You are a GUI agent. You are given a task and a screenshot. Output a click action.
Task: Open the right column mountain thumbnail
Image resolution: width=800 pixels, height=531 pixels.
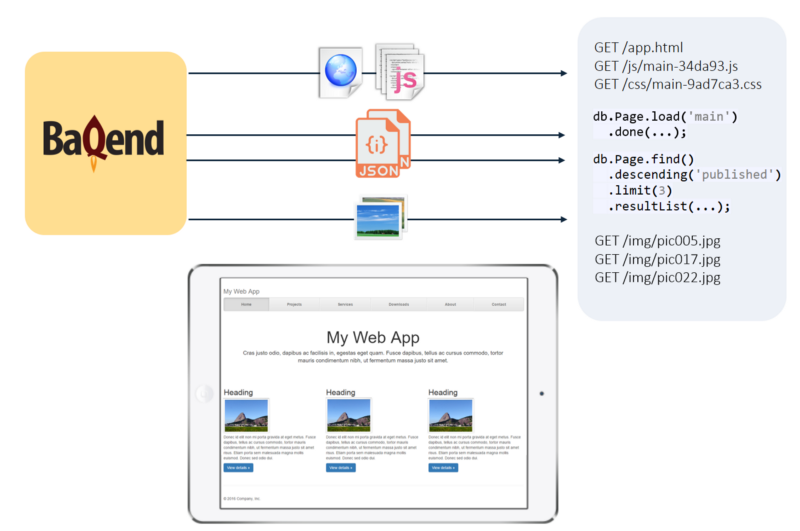(451, 415)
